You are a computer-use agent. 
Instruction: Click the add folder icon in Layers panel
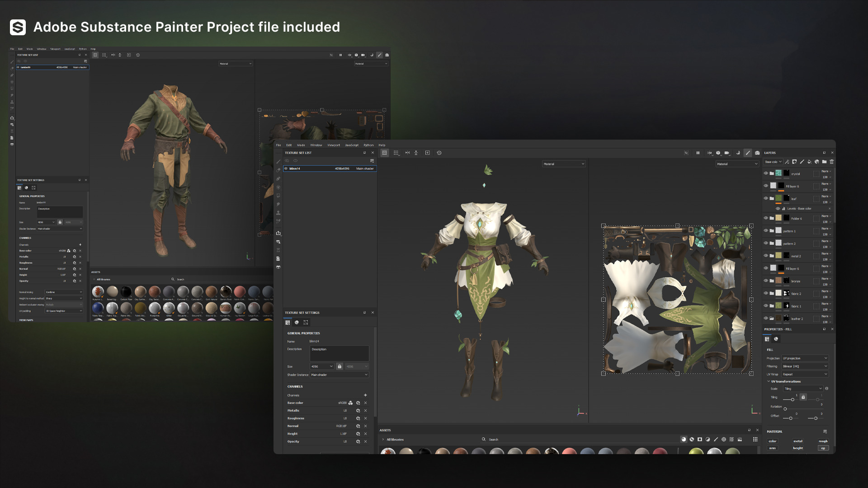point(824,162)
